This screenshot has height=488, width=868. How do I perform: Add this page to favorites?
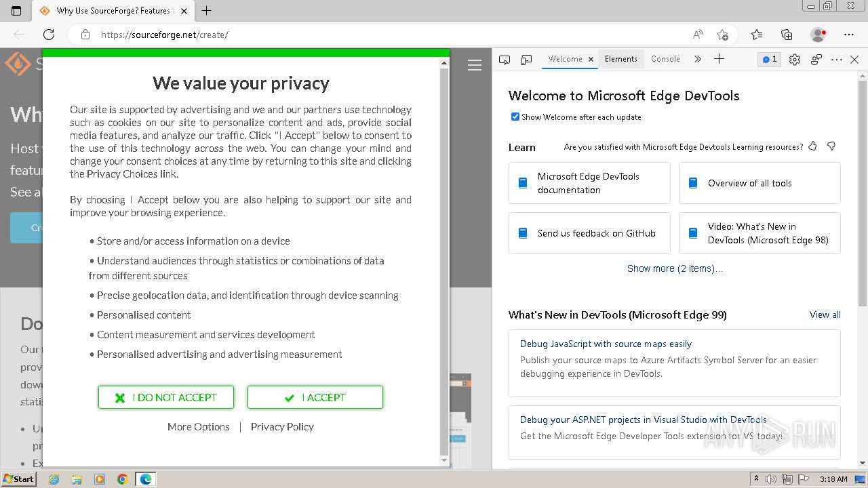coord(722,35)
